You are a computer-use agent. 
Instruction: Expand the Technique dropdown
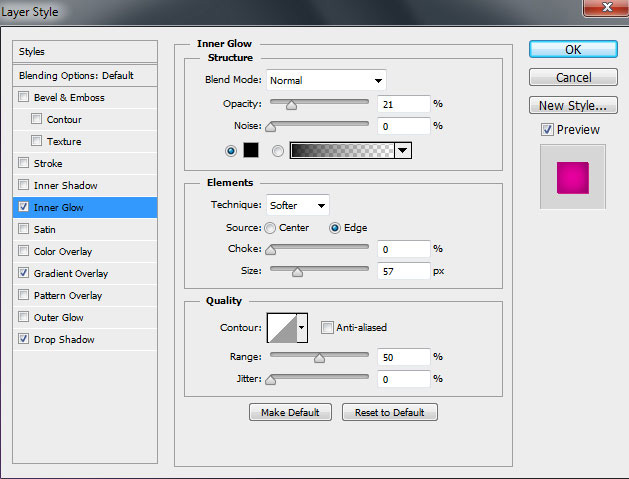(298, 205)
